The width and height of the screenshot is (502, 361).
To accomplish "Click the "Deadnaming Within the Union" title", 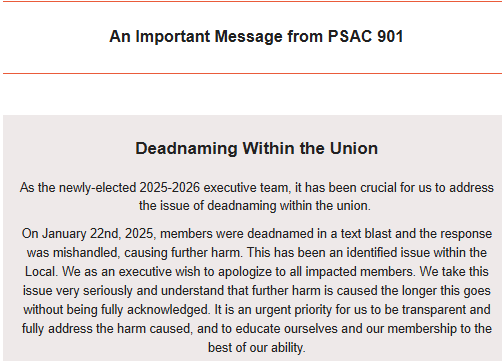I will coord(256,148).
